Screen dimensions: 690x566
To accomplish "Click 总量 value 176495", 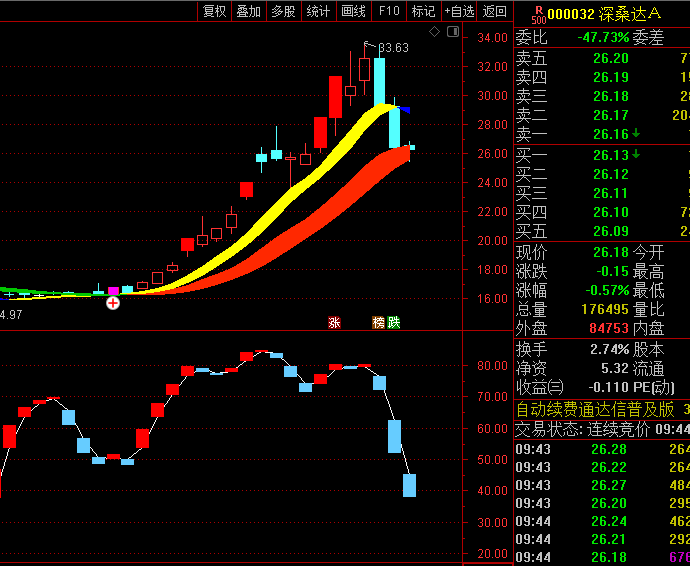I will click(605, 309).
